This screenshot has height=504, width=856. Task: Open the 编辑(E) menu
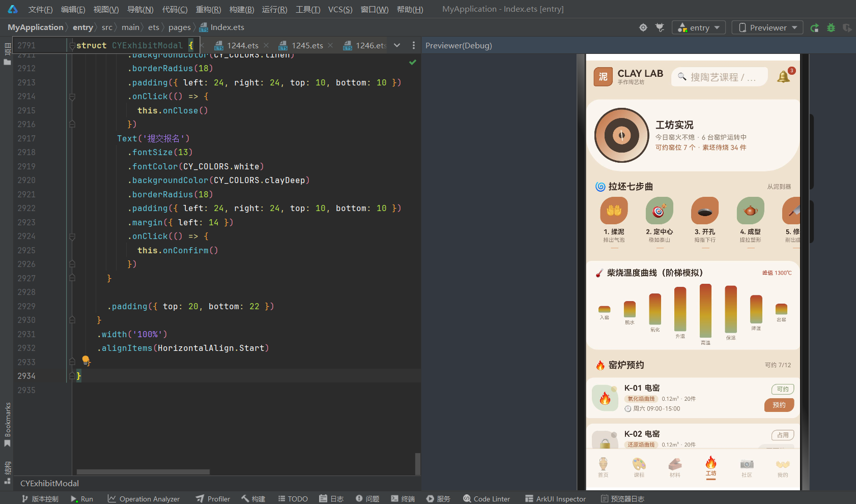[73, 9]
